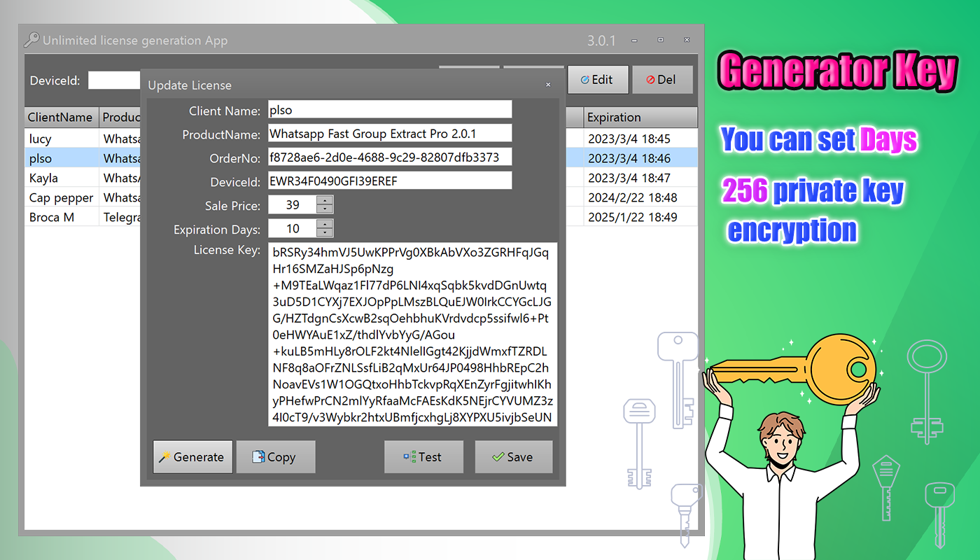
Task: Increase Expiration Days with up arrow
Action: 325,224
